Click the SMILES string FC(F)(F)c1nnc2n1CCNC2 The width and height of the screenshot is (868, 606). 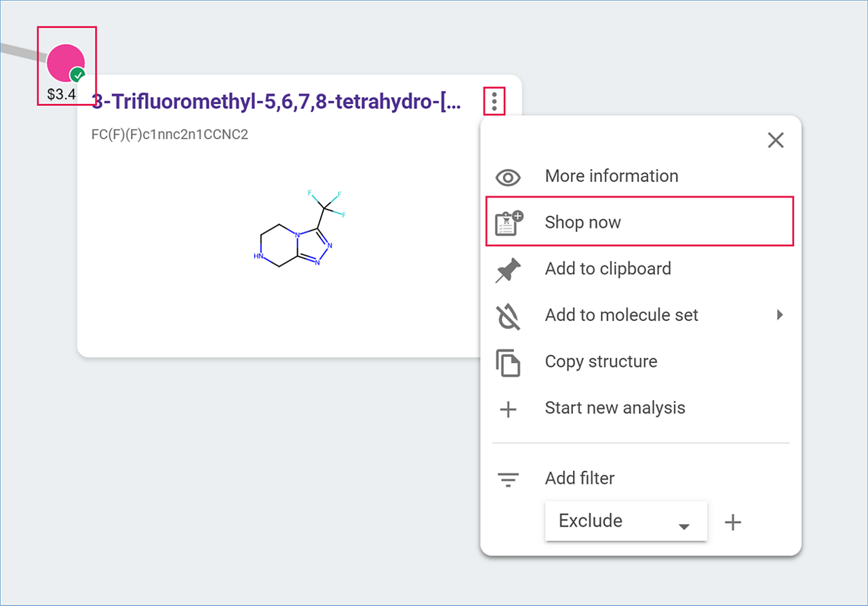(170, 134)
